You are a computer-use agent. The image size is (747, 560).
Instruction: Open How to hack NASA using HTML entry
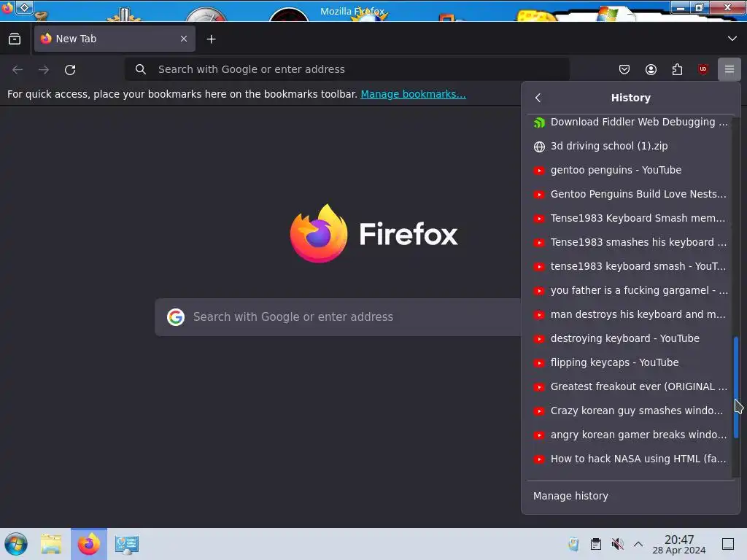click(x=630, y=459)
